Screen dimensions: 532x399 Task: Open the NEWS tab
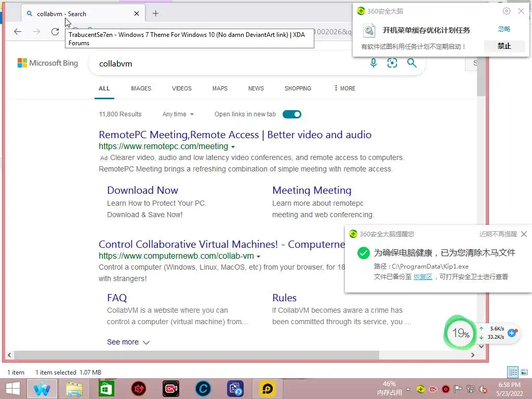point(256,88)
